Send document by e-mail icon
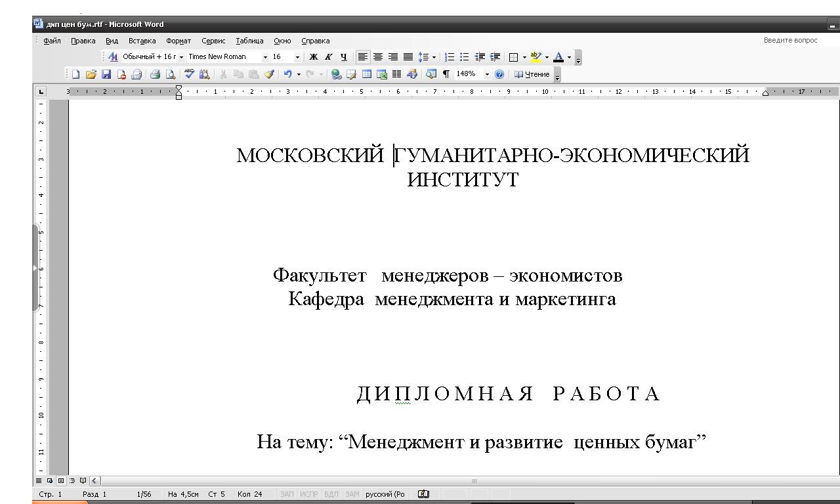840x504 pixels. pyautogui.click(x=136, y=74)
